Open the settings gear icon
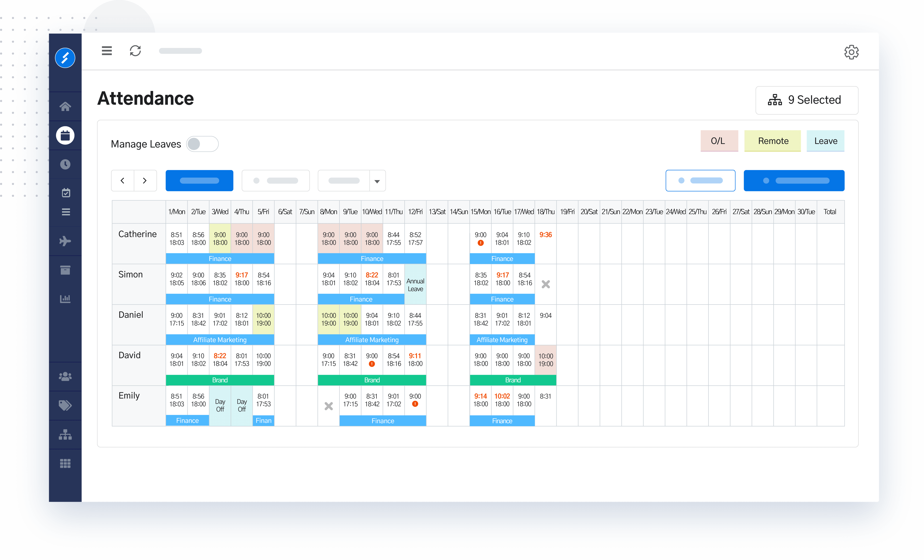The image size is (924, 560). (851, 52)
